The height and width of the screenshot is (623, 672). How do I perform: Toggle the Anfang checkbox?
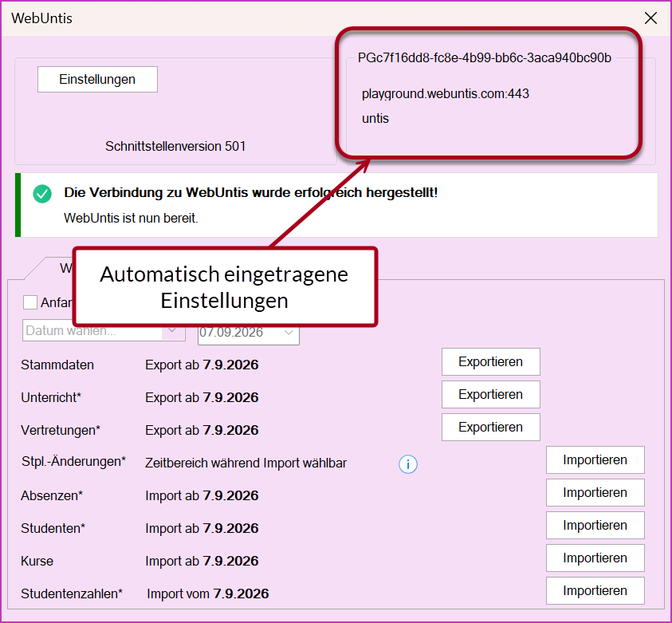coord(30,302)
